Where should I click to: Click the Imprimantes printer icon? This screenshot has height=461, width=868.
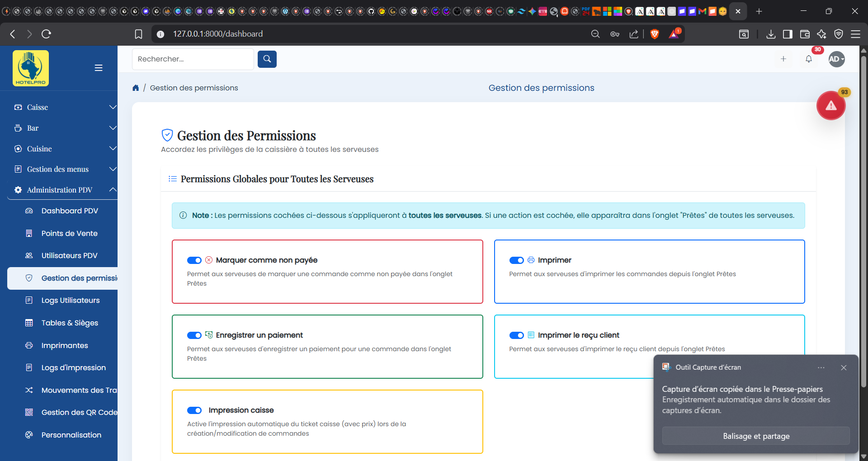(x=29, y=345)
